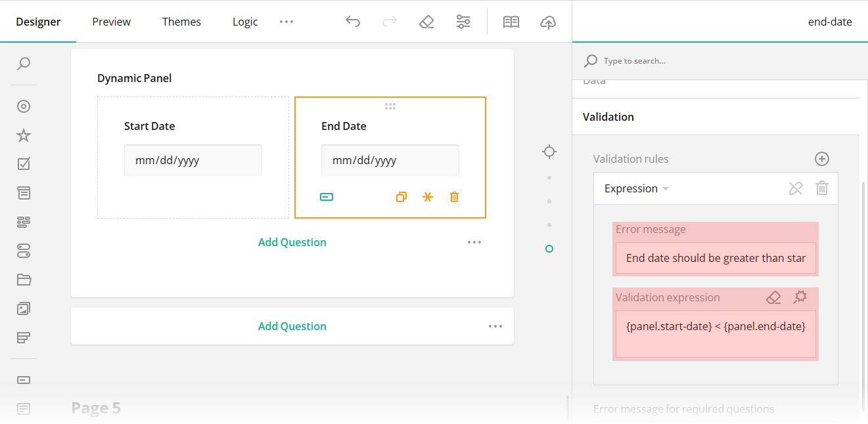The image size is (868, 424).
Task: Clear the survey using the eraser toolbar icon
Action: click(426, 22)
